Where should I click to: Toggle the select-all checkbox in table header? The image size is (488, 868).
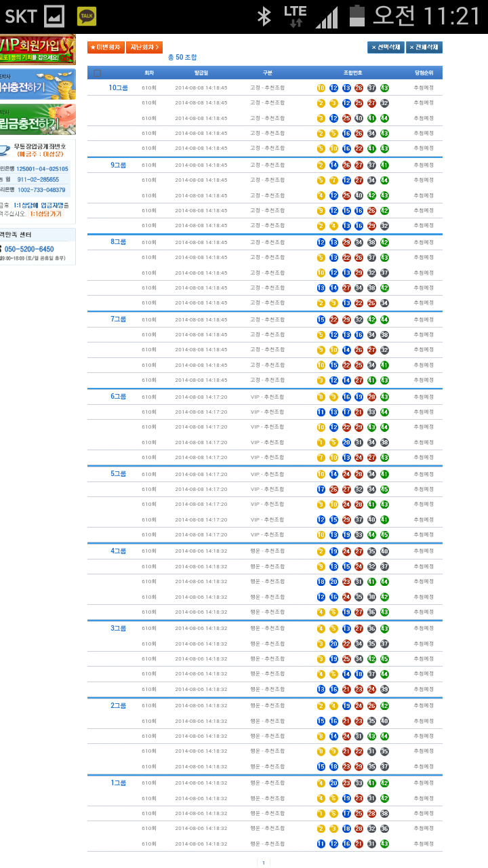point(98,73)
